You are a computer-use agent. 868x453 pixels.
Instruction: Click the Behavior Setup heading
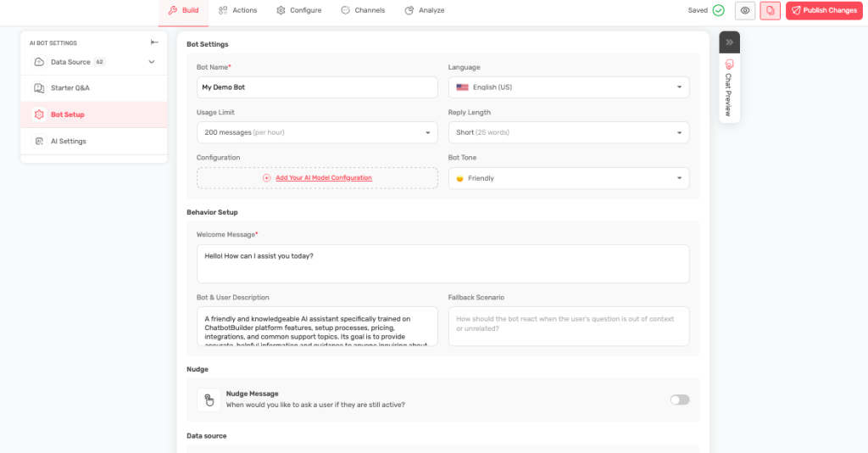(212, 212)
